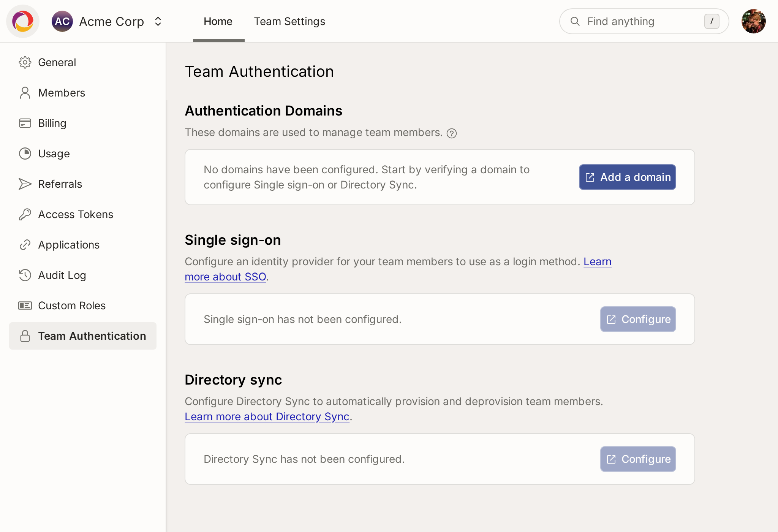Open the Team Settings tab
This screenshot has height=532, width=778.
point(289,21)
